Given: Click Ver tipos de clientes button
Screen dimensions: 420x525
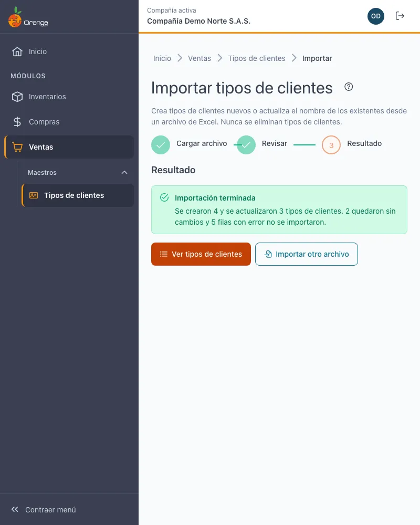Looking at the screenshot, I should (x=201, y=254).
